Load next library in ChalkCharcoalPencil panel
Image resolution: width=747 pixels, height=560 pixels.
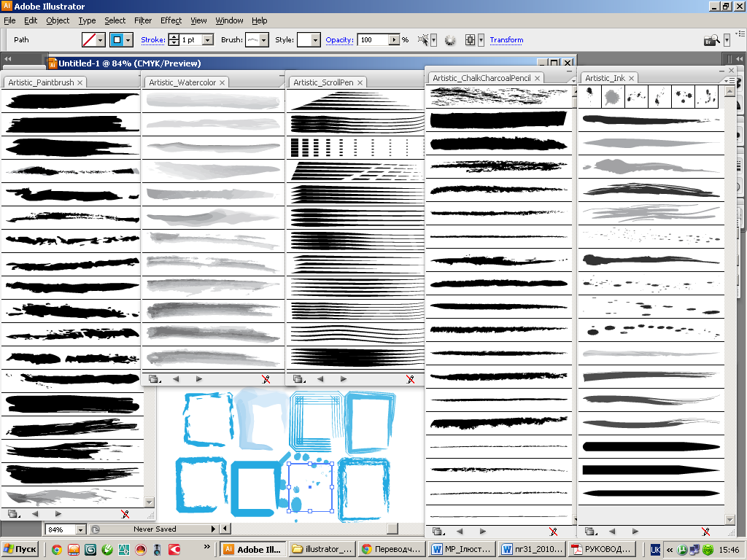483,531
